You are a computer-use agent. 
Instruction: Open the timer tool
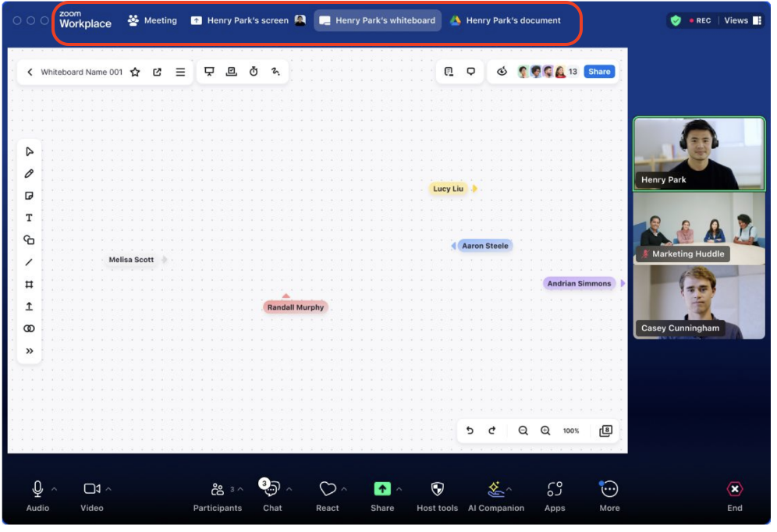[254, 72]
